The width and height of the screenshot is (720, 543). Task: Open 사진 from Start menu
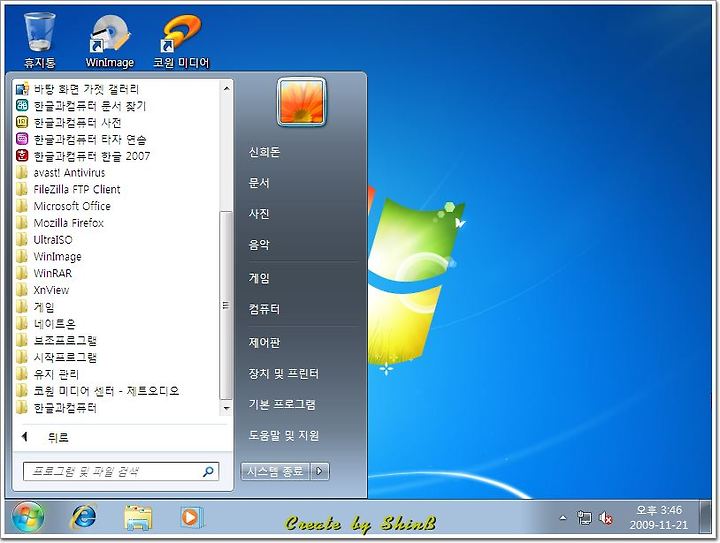pyautogui.click(x=259, y=214)
